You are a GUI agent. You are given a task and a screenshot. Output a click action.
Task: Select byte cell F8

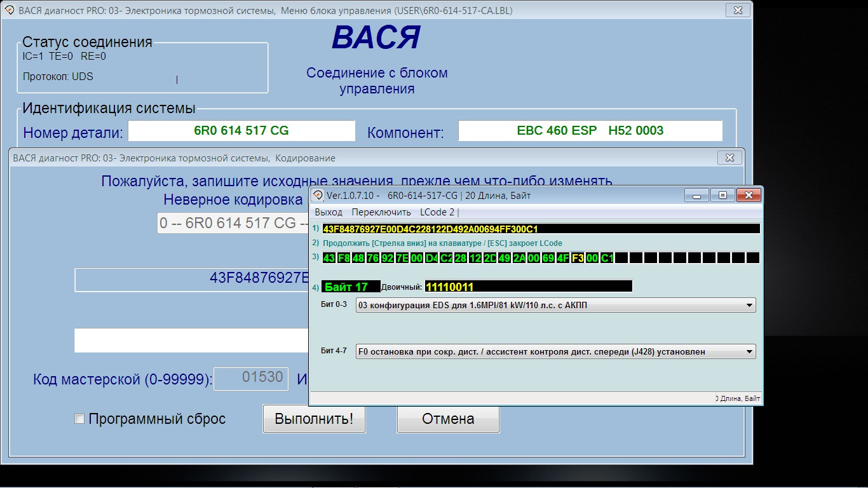pyautogui.click(x=343, y=258)
